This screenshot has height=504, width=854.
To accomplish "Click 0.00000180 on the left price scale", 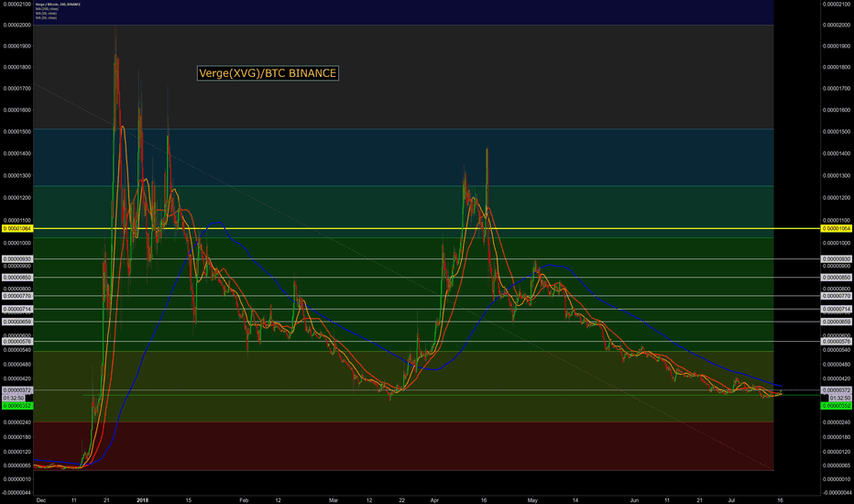I will [16, 437].
